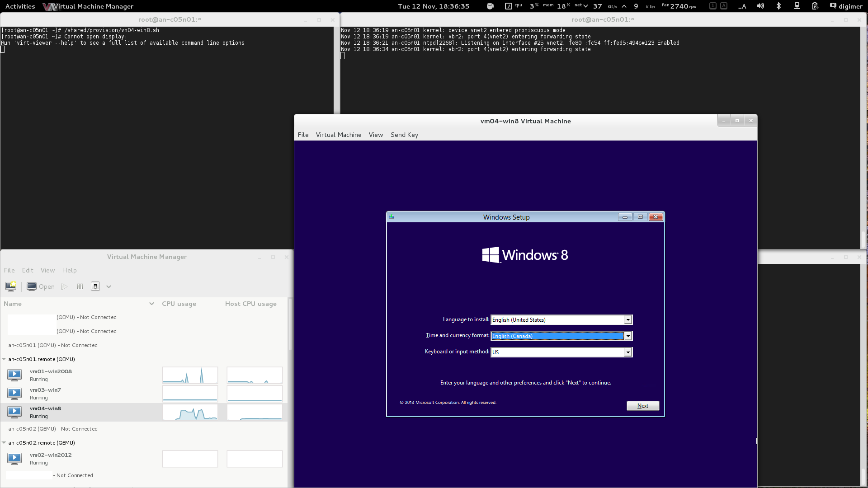Open the wired network icon in top bar
This screenshot has height=488, width=868.
797,6
